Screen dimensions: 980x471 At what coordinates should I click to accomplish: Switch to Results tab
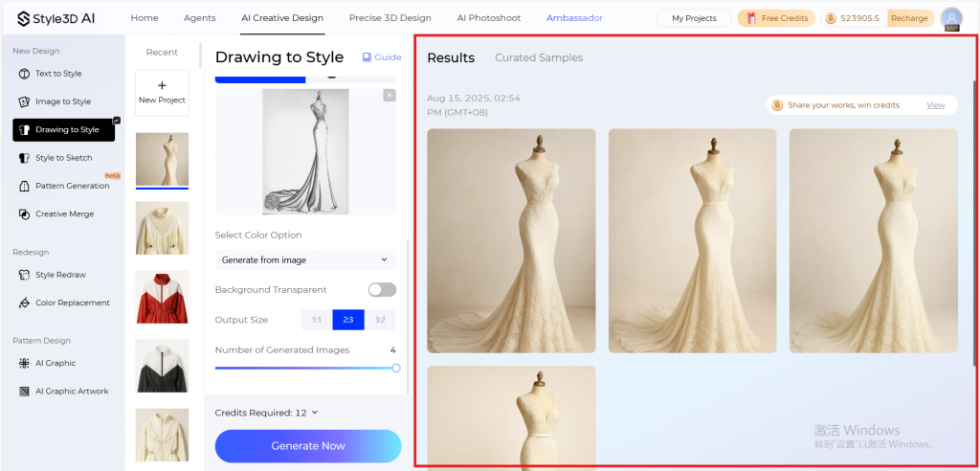coord(451,58)
